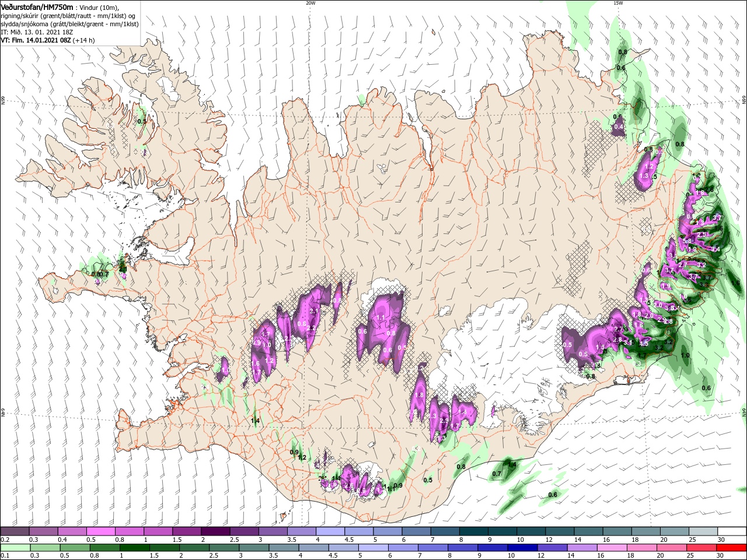The height and width of the screenshot is (560, 747).
Task: Click the slydda/snjókoma legend description line
Action: point(69,24)
